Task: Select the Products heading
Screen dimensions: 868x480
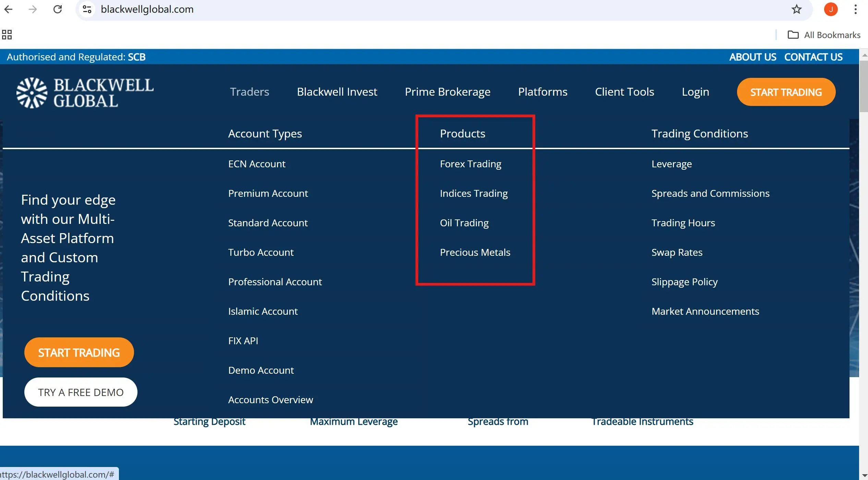Action: (x=462, y=134)
